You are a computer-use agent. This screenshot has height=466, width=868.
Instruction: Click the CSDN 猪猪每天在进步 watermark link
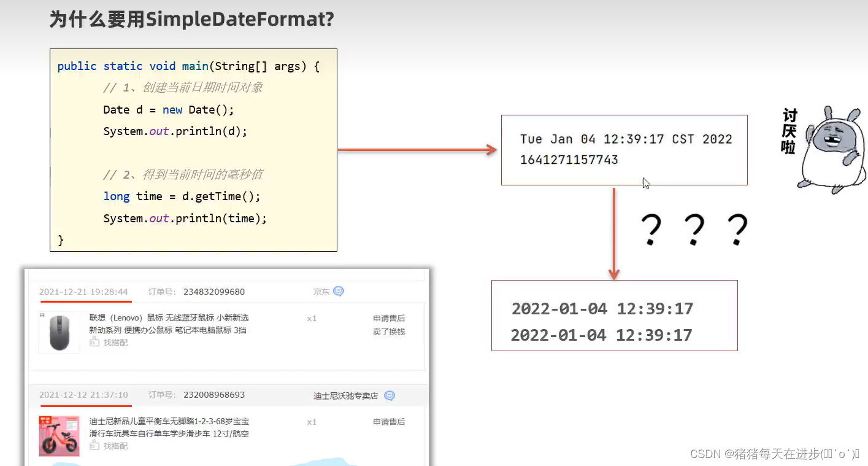(x=776, y=454)
